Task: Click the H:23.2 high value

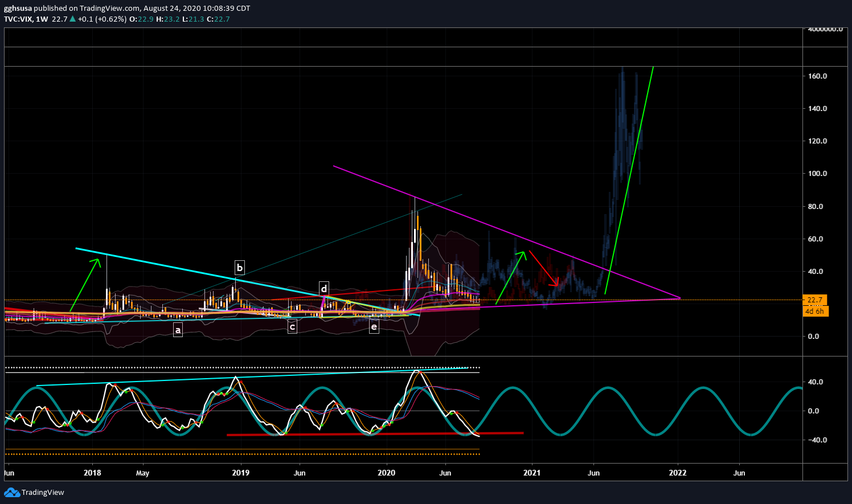Action: click(x=167, y=19)
